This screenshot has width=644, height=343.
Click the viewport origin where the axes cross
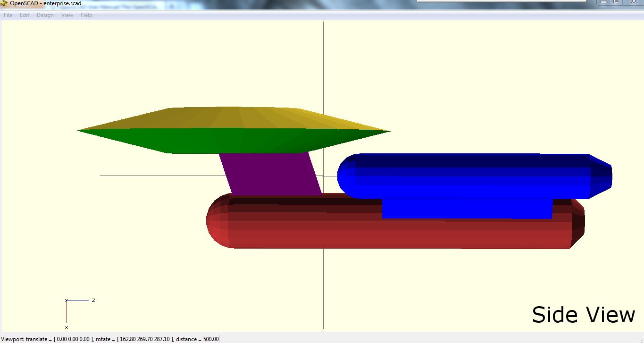click(x=324, y=176)
